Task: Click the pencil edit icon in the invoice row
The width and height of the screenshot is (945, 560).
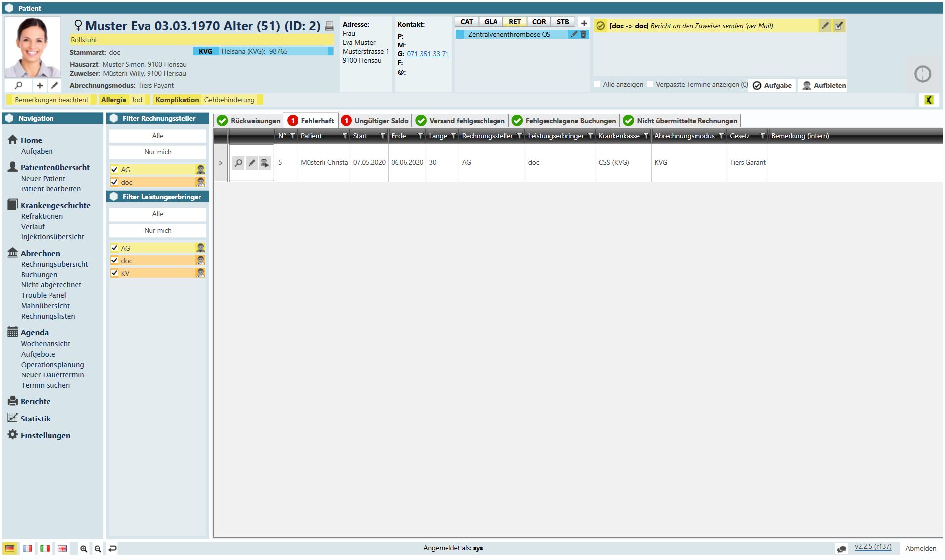Action: 251,163
